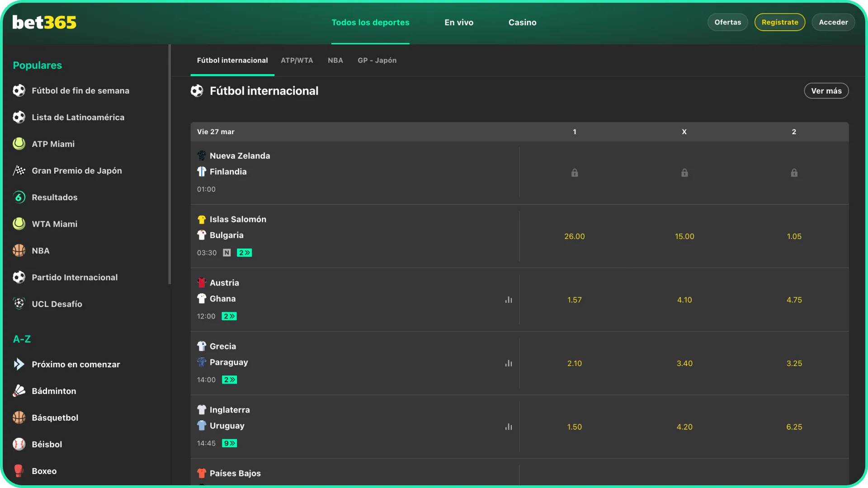Open the stats chart for Austria vs Ghana
This screenshot has width=868, height=488.
[x=509, y=300]
